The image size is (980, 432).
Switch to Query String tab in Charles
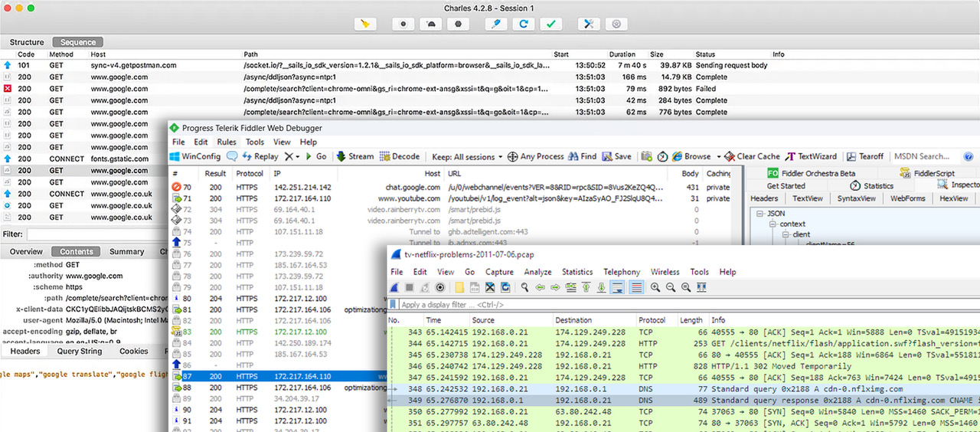pos(80,351)
